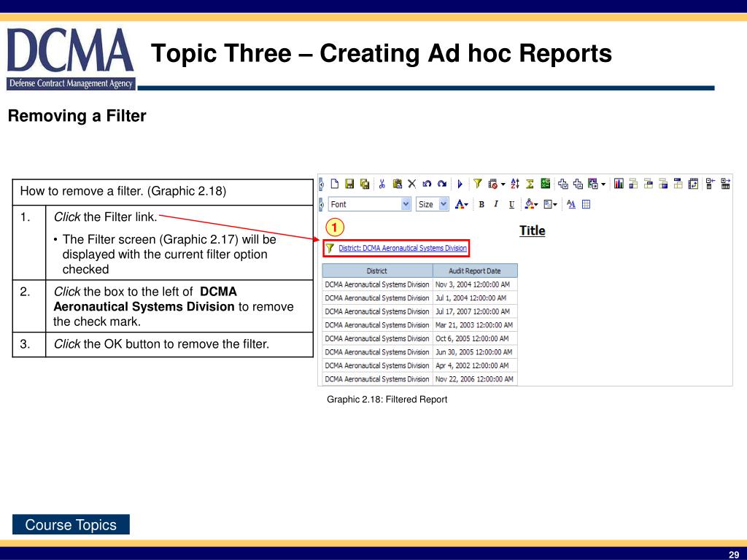Click the Save disk icon

[x=349, y=184]
